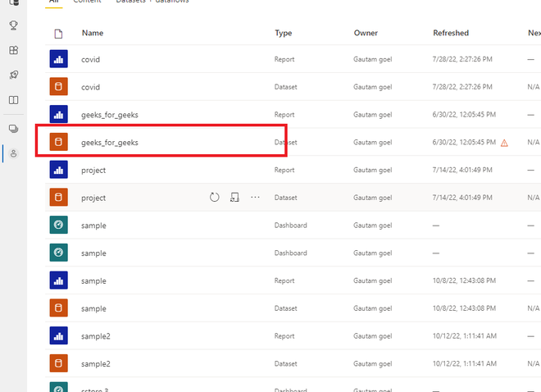Click 'Report' type in geeks_for_geeks row
The width and height of the screenshot is (541, 392).
pos(284,115)
